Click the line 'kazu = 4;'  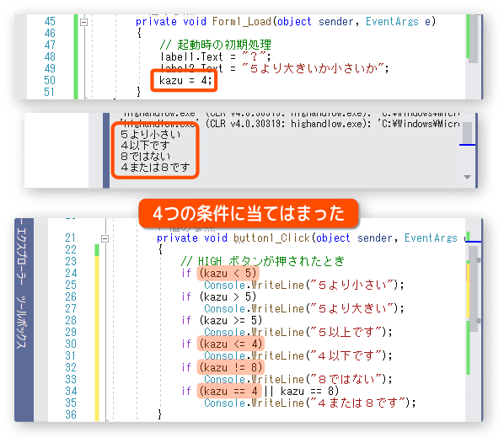pos(185,80)
